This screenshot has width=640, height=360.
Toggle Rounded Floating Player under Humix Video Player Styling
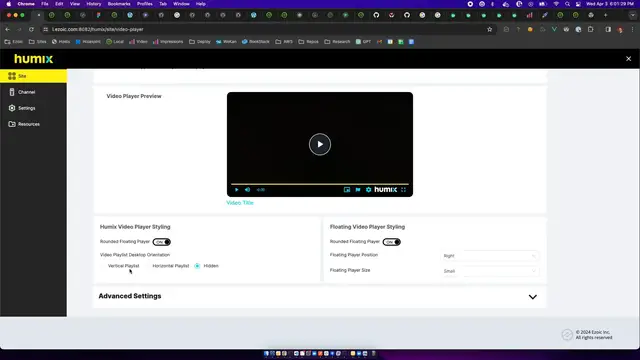162,242
